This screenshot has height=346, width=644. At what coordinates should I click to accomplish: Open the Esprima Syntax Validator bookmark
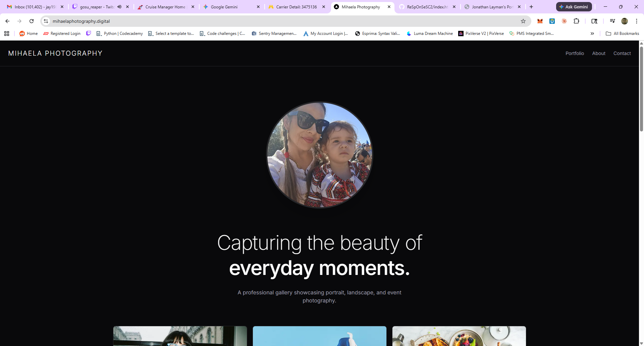(x=377, y=34)
